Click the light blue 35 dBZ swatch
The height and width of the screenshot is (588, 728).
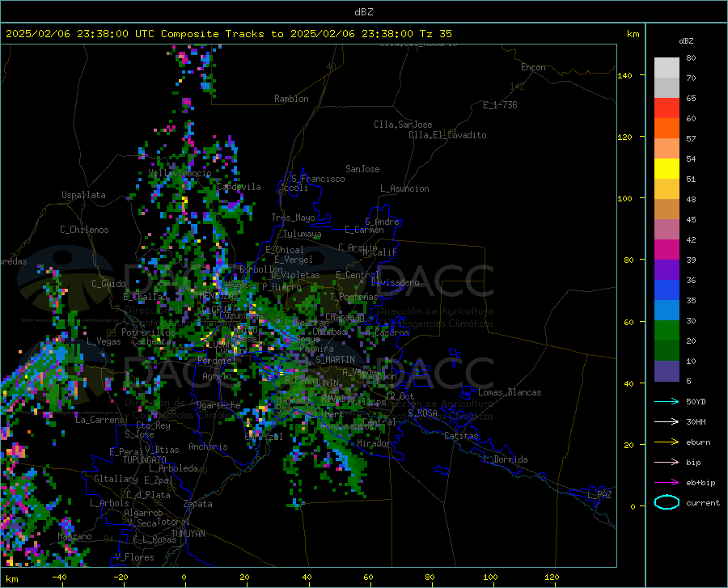(667, 310)
